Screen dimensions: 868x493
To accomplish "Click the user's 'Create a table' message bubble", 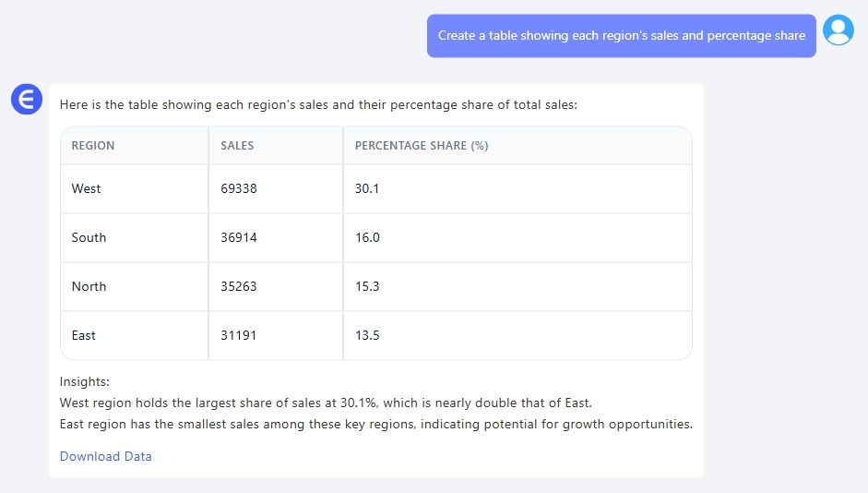I will pyautogui.click(x=621, y=36).
